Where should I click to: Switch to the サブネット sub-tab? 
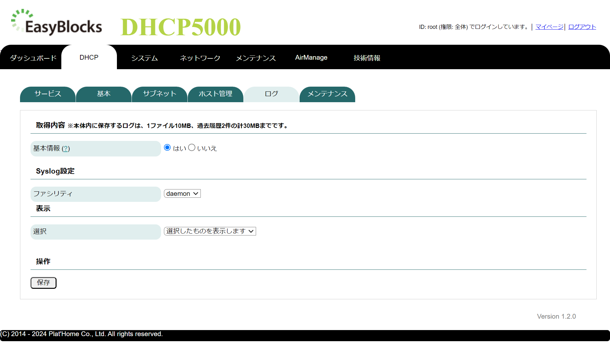click(x=159, y=94)
